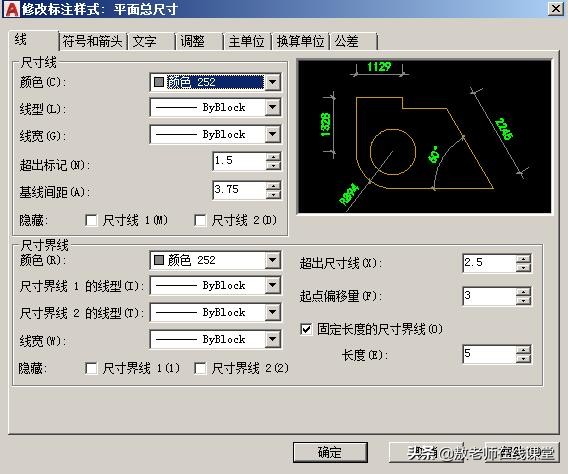
Task: Increase 长度(E) with up arrow
Action: [x=523, y=350]
